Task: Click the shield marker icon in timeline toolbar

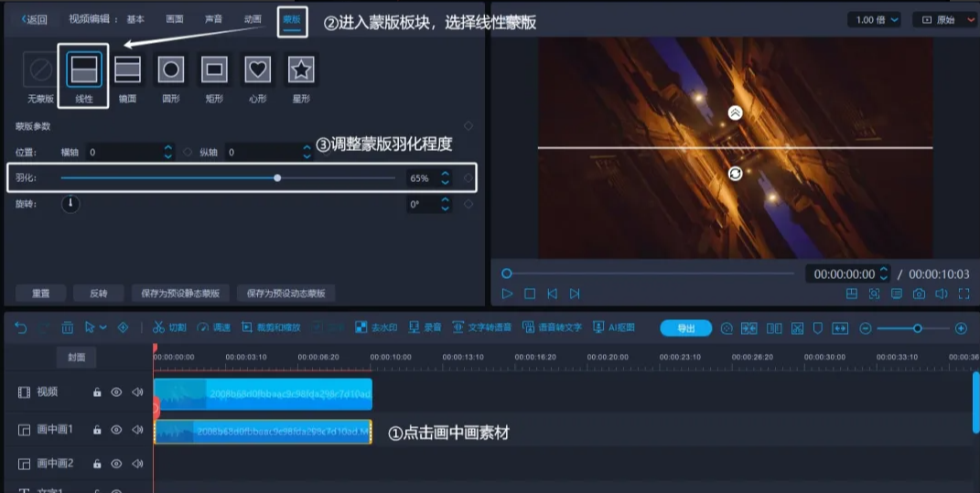Action: [x=817, y=328]
